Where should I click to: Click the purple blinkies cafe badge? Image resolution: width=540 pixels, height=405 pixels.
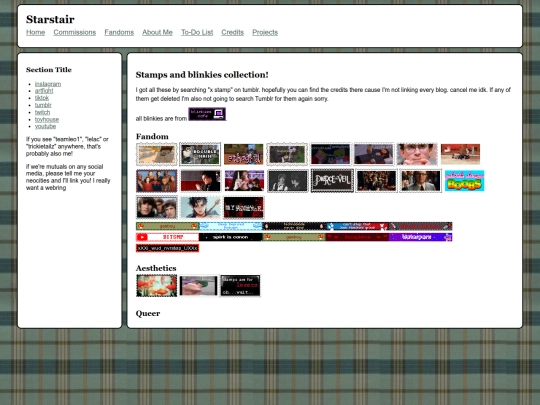tap(207, 114)
